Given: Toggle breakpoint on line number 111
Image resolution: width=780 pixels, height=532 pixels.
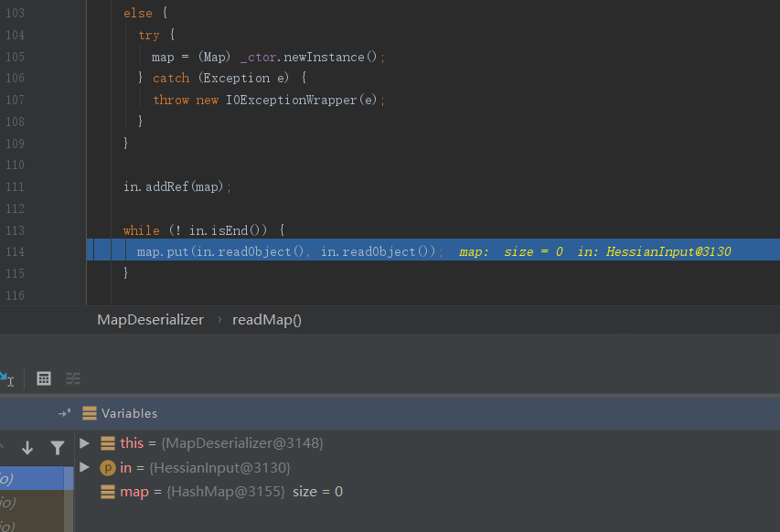Looking at the screenshot, I should point(15,186).
